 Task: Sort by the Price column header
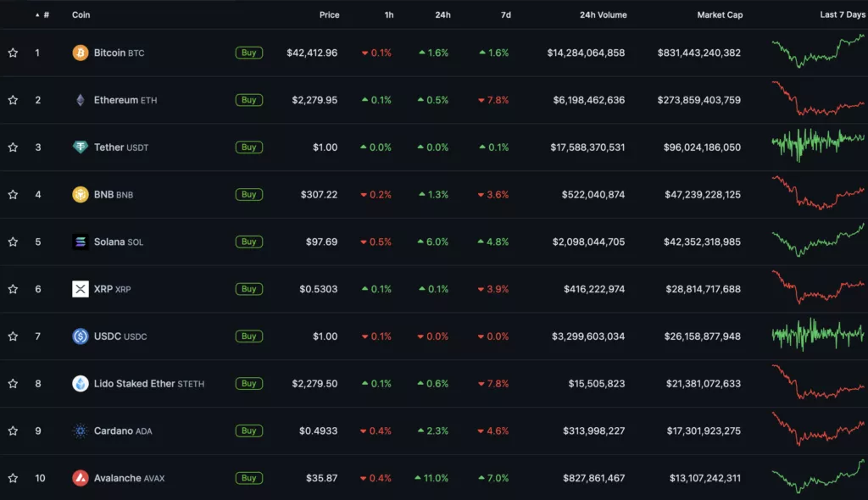click(330, 15)
